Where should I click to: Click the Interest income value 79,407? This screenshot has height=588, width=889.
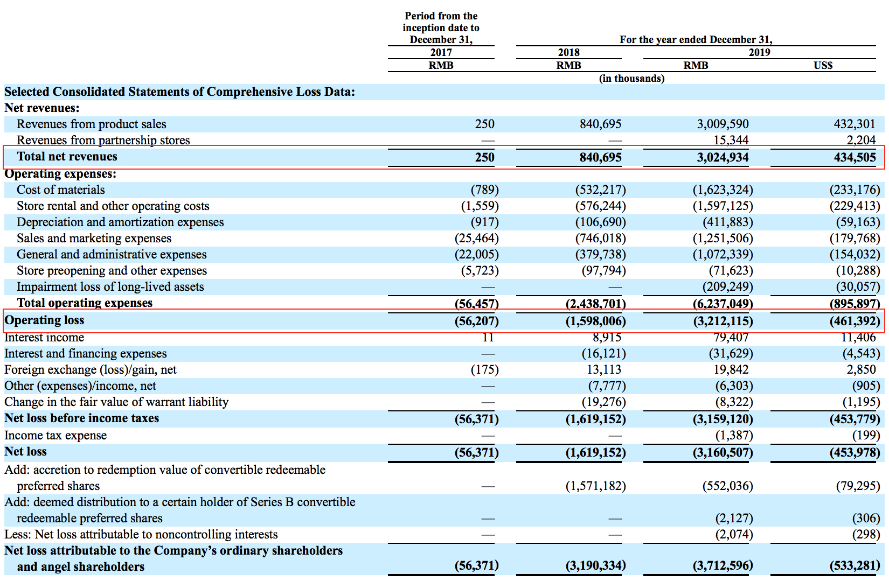(x=730, y=337)
